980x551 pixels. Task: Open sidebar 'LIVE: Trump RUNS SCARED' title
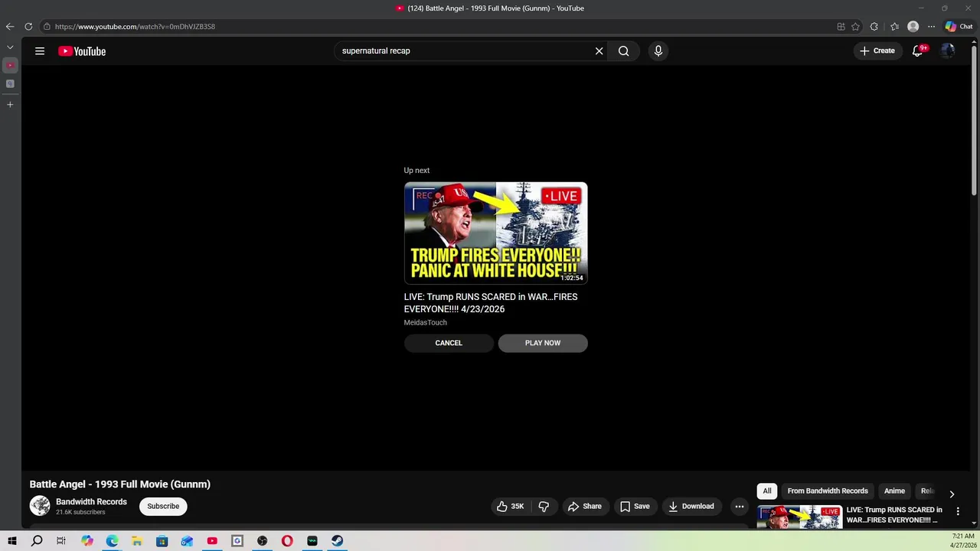(894, 515)
